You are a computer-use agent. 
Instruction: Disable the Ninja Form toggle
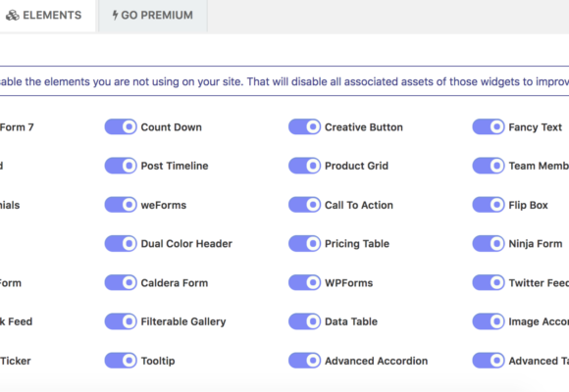pyautogui.click(x=489, y=243)
